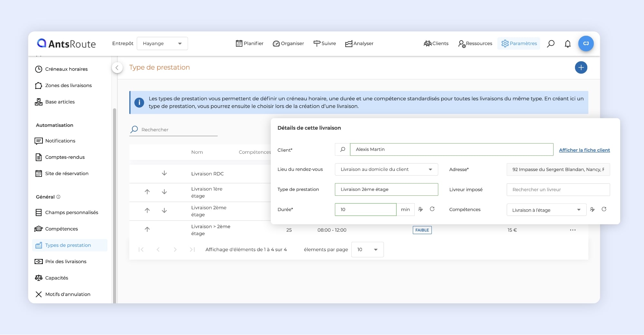644x335 pixels.
Task: Change the éléments par page dropdown
Action: (367, 250)
